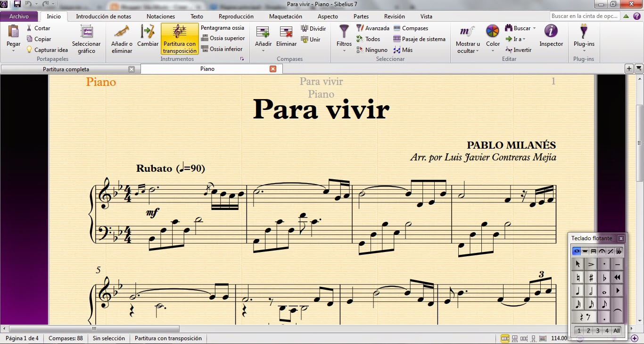Open the Color dropdown

pos(493,50)
